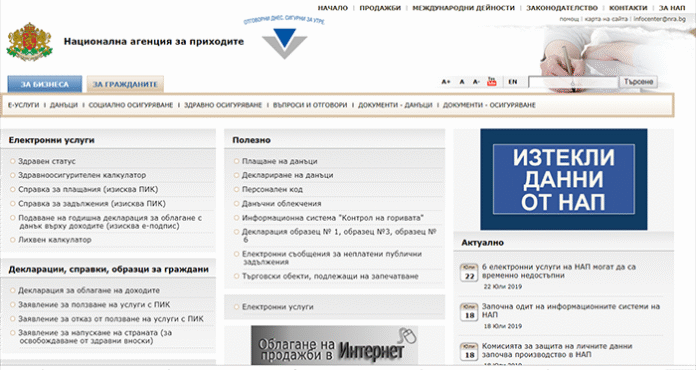Screen dimensions: 696x370
Task: Open Е-УСЛУГИ navigation item
Action: 24,105
